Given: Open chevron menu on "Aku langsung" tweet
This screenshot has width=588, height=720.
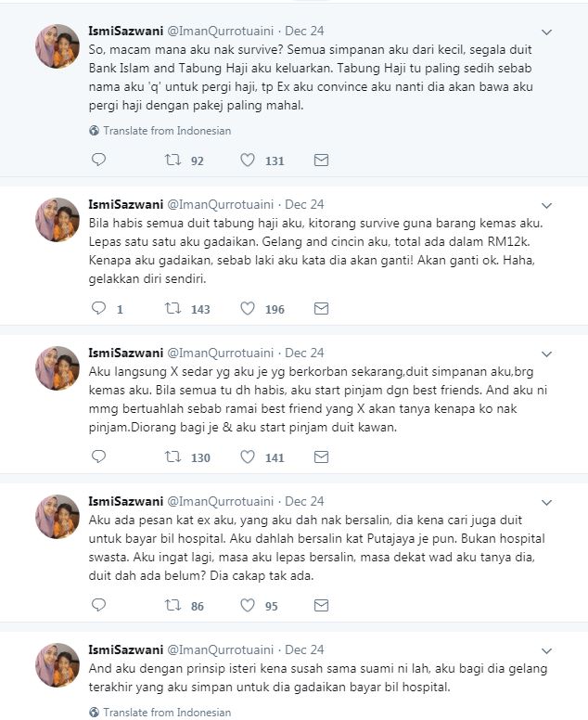Looking at the screenshot, I should point(547,353).
